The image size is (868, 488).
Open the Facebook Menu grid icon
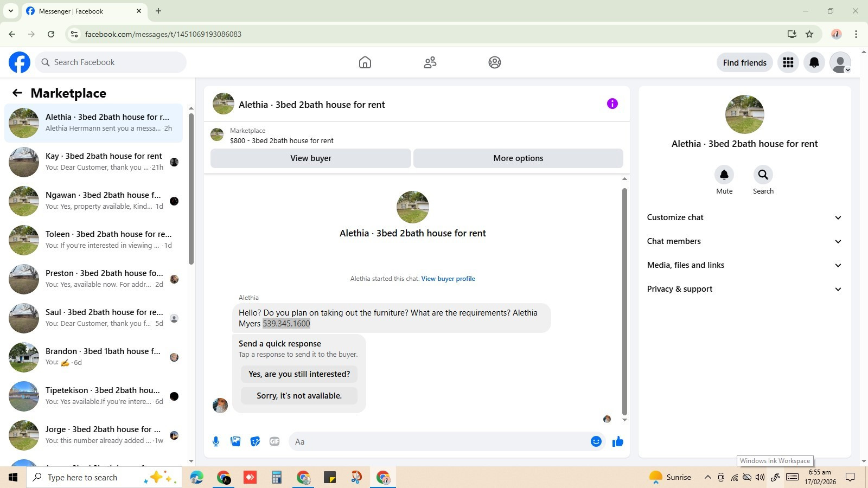tap(788, 62)
